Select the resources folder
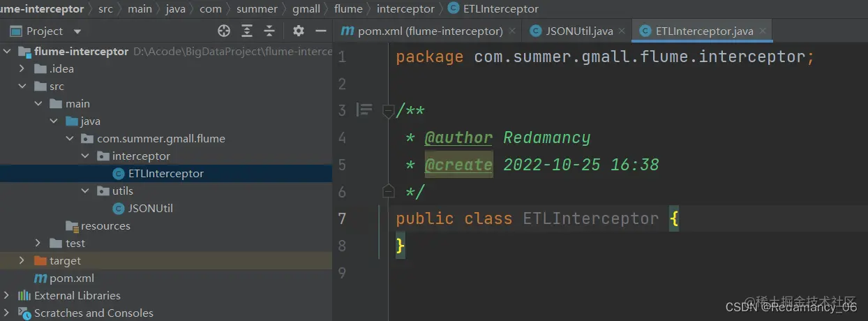 tap(166, 225)
